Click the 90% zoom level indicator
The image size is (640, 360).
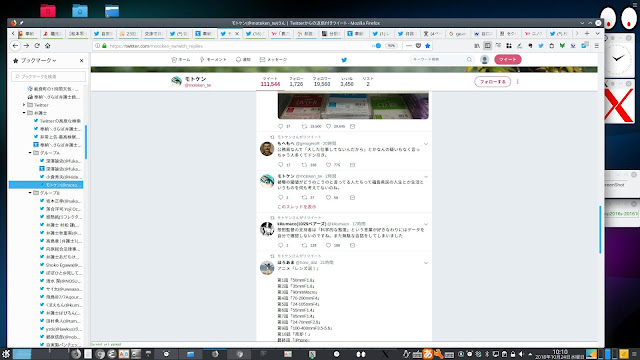[x=391, y=46]
